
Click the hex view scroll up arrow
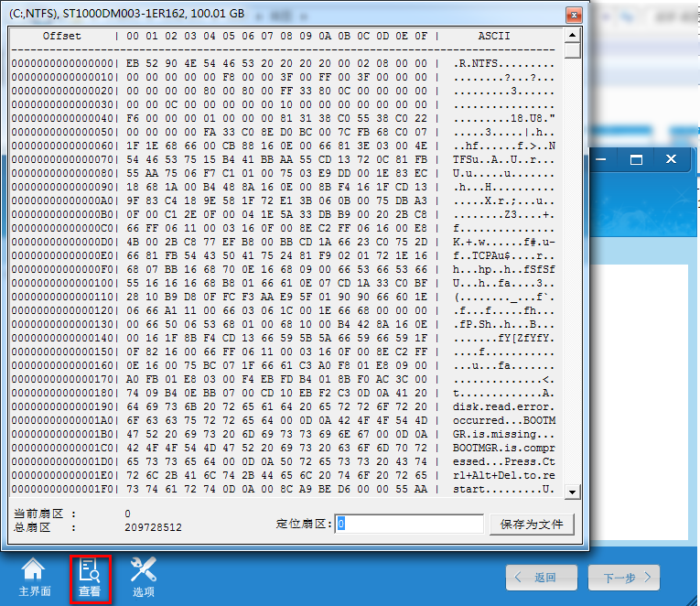(x=572, y=35)
